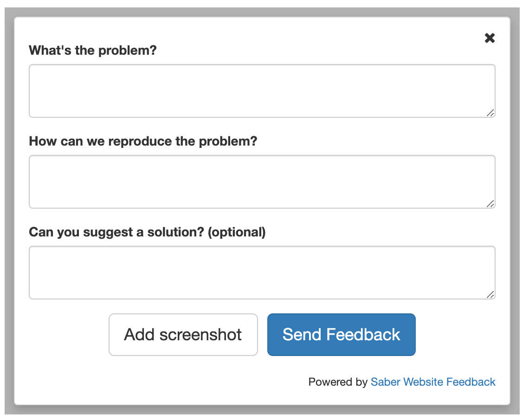Click the resize grip of the first text area
This screenshot has height=420, width=529.
490,113
